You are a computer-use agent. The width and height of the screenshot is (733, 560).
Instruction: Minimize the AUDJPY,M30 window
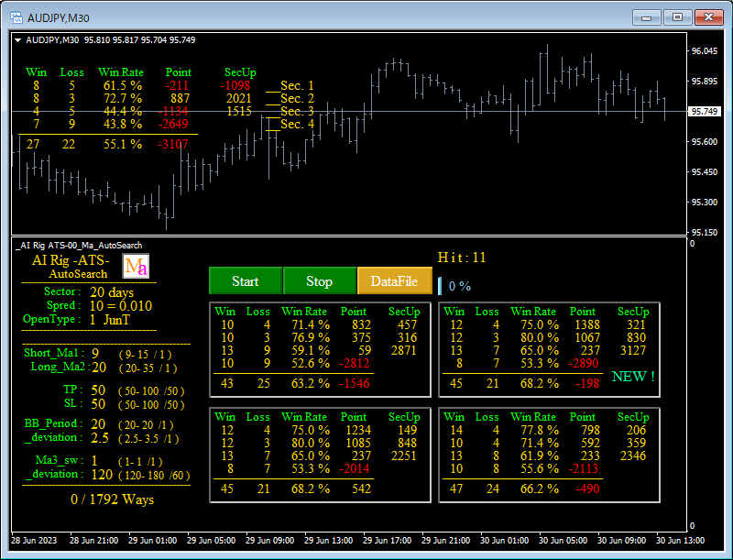647,17
